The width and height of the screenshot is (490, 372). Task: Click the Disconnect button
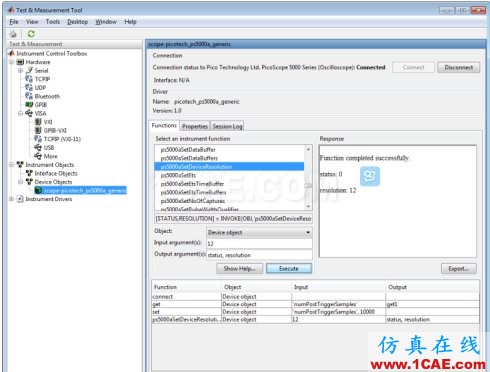point(459,67)
